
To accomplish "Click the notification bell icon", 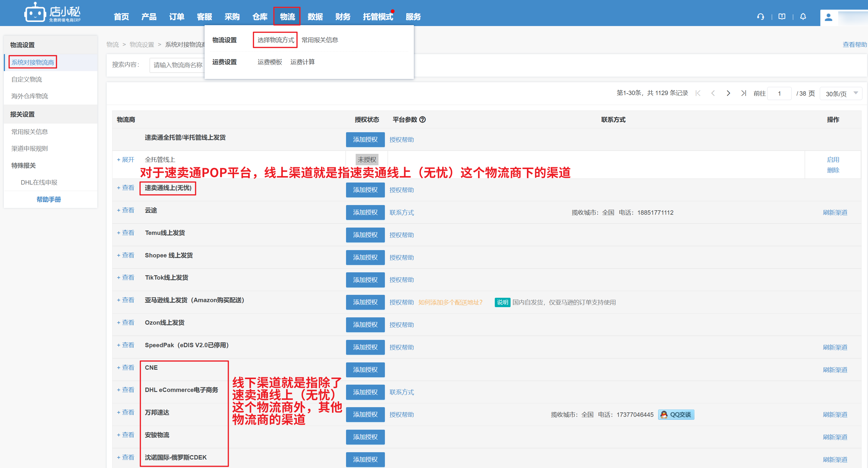I will pos(803,16).
